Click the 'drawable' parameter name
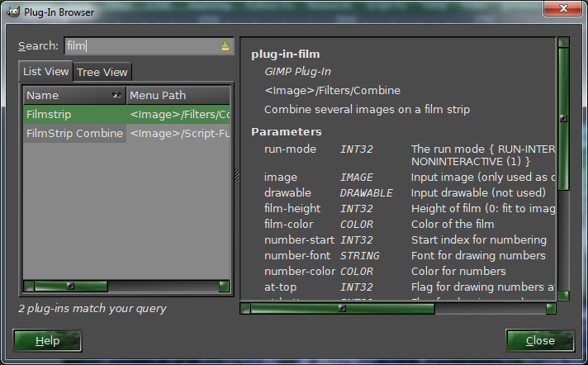 pyautogui.click(x=287, y=192)
